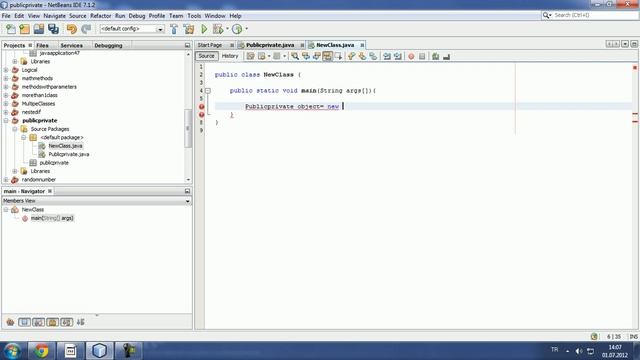
Task: Click the Redo arrow icon
Action: coord(86,29)
